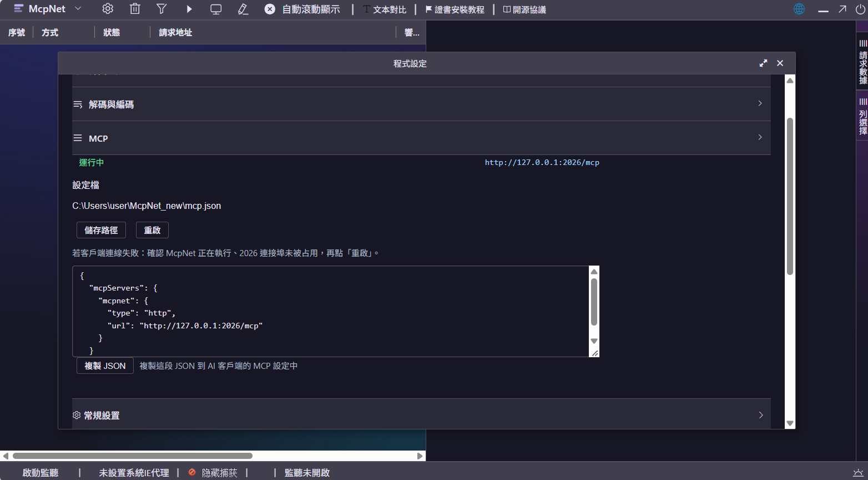Open the 請求數據 side panel tab

click(x=863, y=62)
